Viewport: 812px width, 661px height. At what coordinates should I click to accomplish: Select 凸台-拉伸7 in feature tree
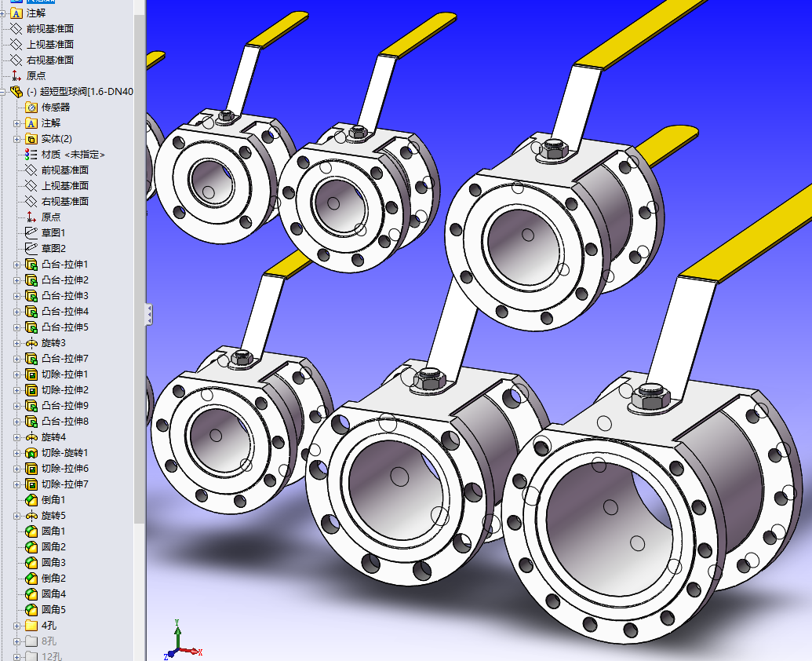pyautogui.click(x=65, y=359)
